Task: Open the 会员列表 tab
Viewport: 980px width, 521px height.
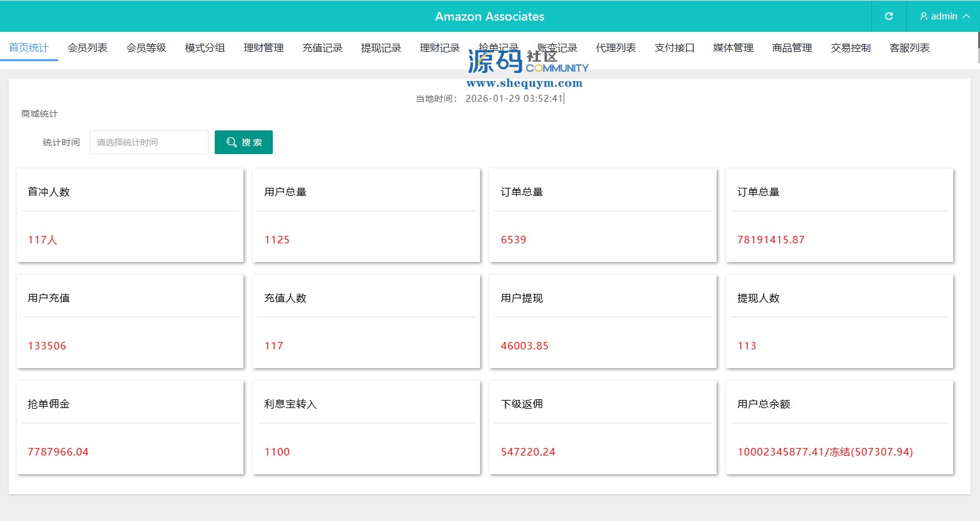Action: tap(87, 48)
